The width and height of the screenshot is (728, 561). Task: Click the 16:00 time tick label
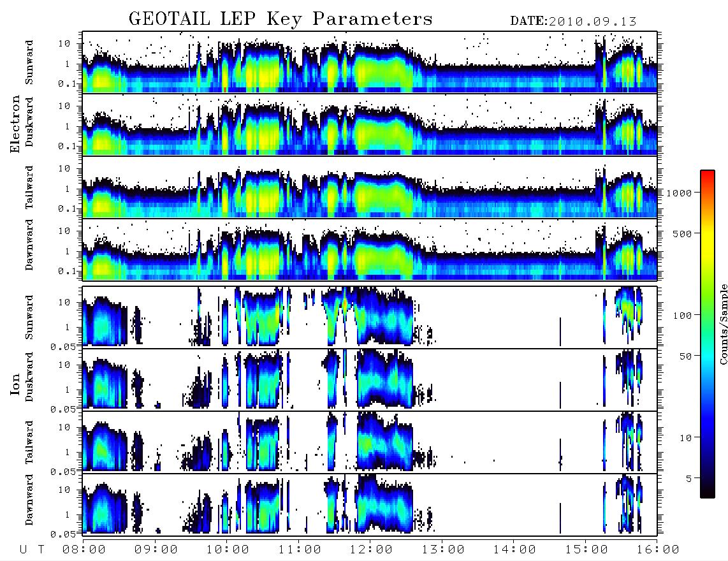point(658,550)
